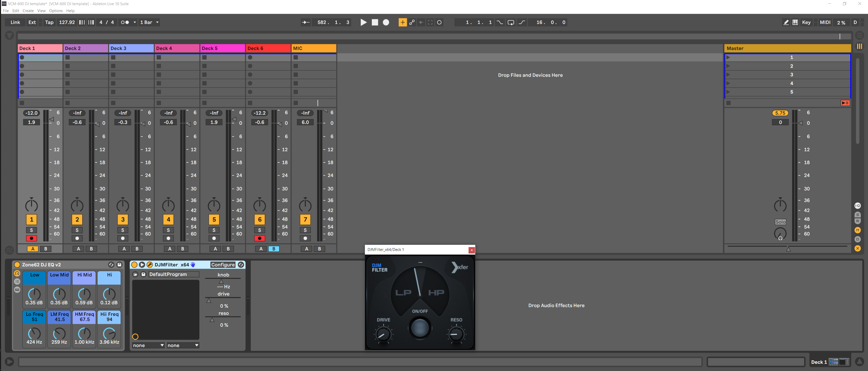Open Y-axis none dropdown in DJMFilter
Screen dimensions: 868x371
tap(183, 345)
